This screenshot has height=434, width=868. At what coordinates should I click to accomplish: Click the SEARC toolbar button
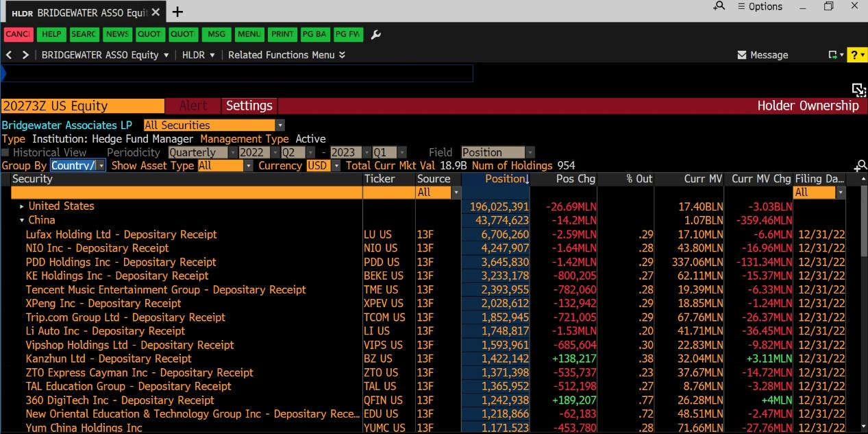coord(84,34)
